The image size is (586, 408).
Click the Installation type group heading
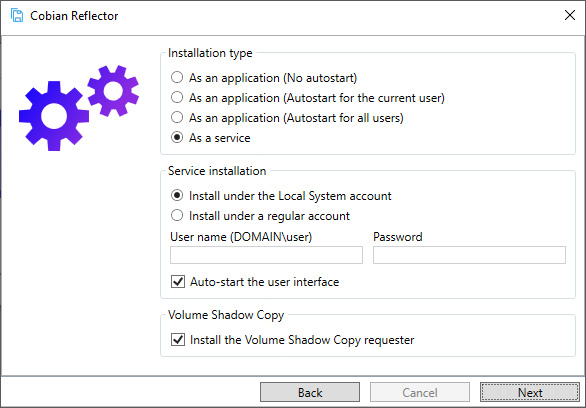(x=210, y=53)
